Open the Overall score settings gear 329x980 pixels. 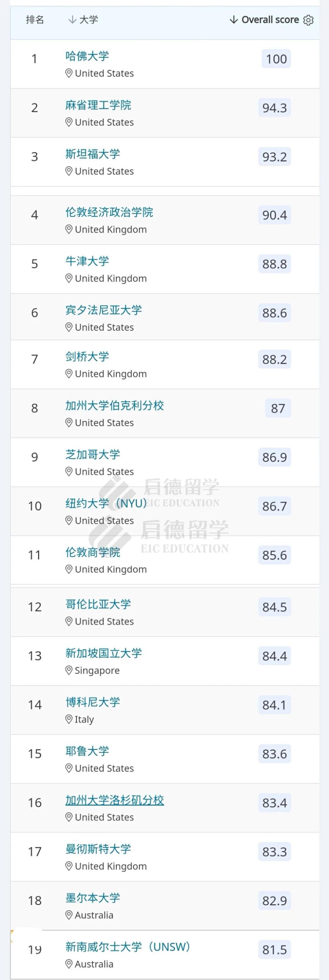click(309, 20)
